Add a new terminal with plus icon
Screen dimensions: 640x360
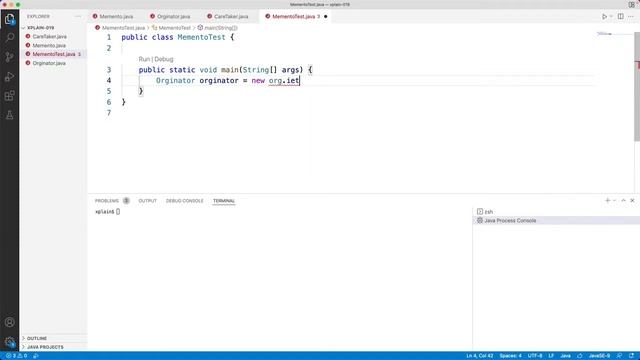pyautogui.click(x=607, y=200)
